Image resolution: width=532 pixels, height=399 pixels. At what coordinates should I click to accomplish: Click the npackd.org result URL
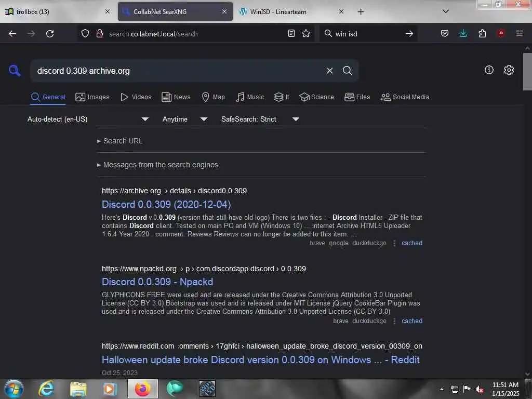(204, 269)
